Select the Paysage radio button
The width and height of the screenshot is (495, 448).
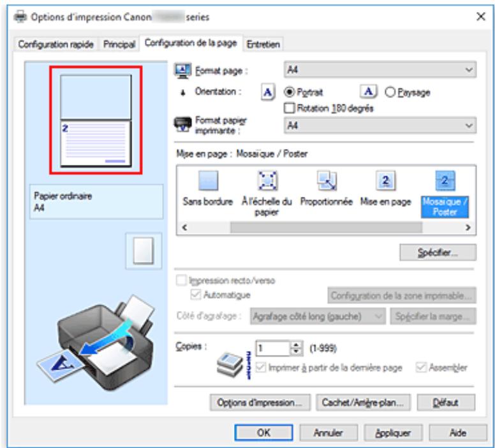(x=390, y=92)
